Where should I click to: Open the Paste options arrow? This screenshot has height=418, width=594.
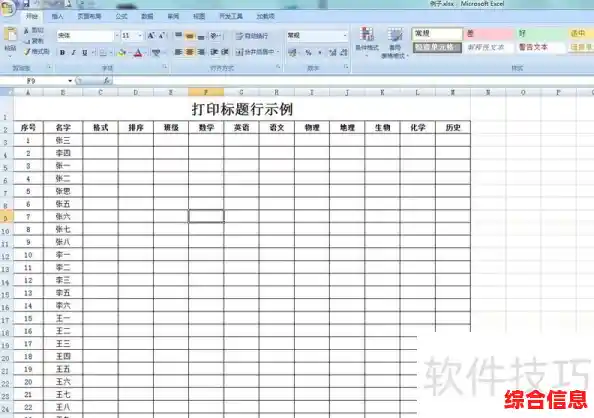click(10, 56)
